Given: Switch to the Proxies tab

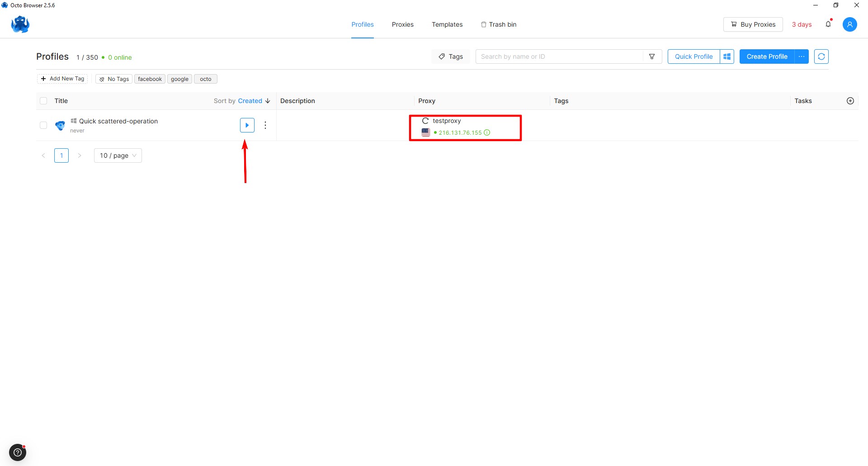Looking at the screenshot, I should (x=402, y=24).
